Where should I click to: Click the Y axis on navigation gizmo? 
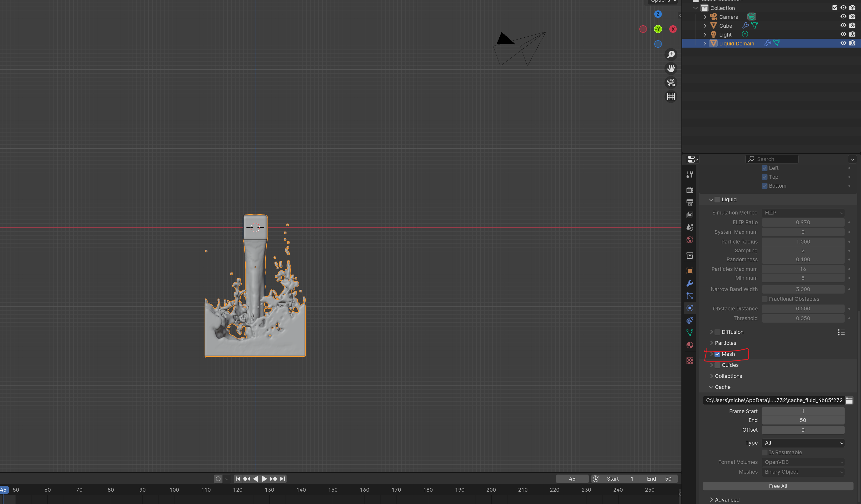pyautogui.click(x=658, y=29)
